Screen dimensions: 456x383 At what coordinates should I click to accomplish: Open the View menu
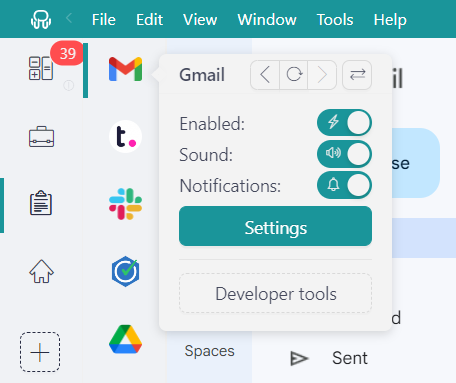200,20
